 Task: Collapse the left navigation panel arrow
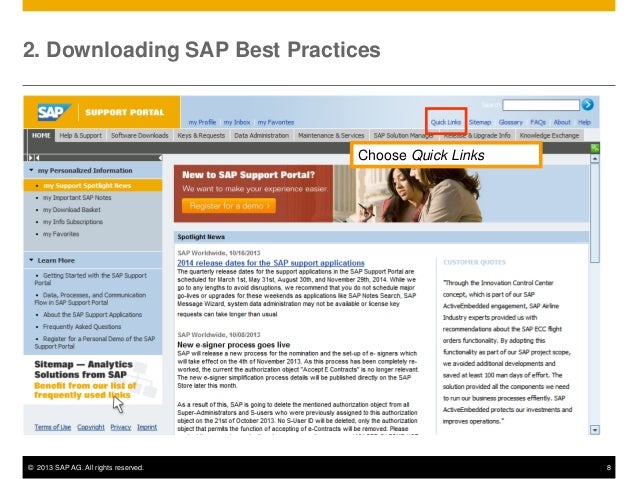pyautogui.click(x=160, y=157)
